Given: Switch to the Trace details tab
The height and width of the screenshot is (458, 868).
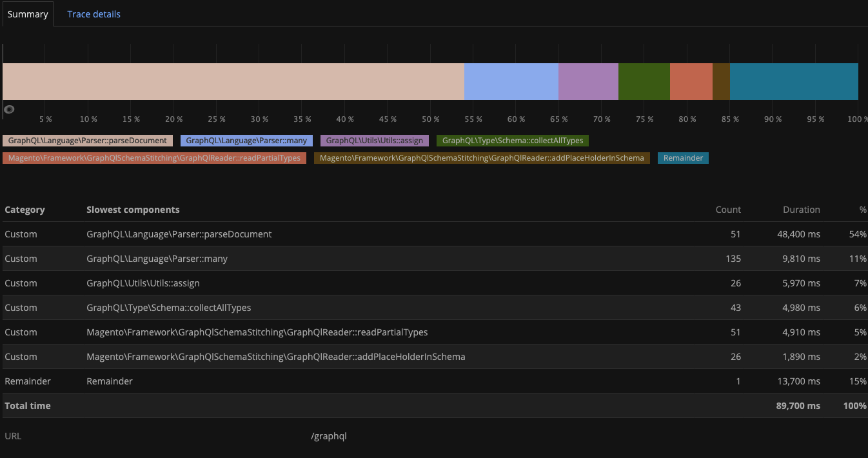Looking at the screenshot, I should [94, 14].
